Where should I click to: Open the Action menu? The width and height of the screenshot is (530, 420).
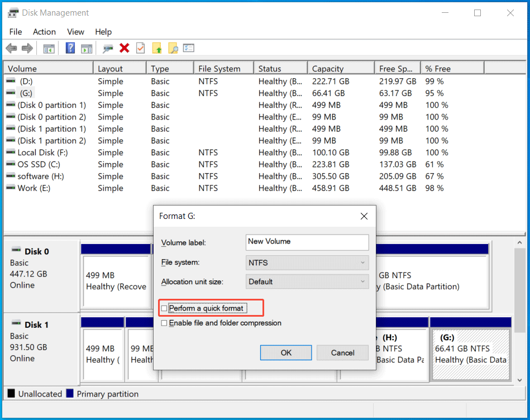[44, 32]
